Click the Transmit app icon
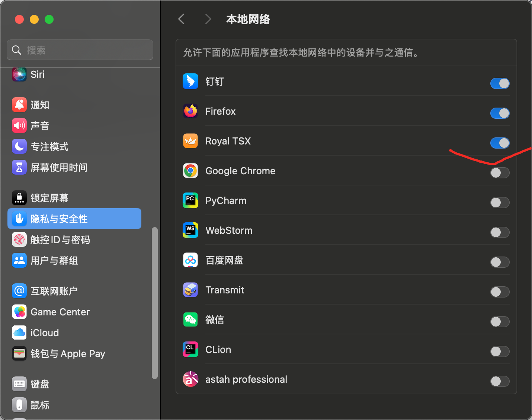Image resolution: width=532 pixels, height=420 pixels. 190,290
